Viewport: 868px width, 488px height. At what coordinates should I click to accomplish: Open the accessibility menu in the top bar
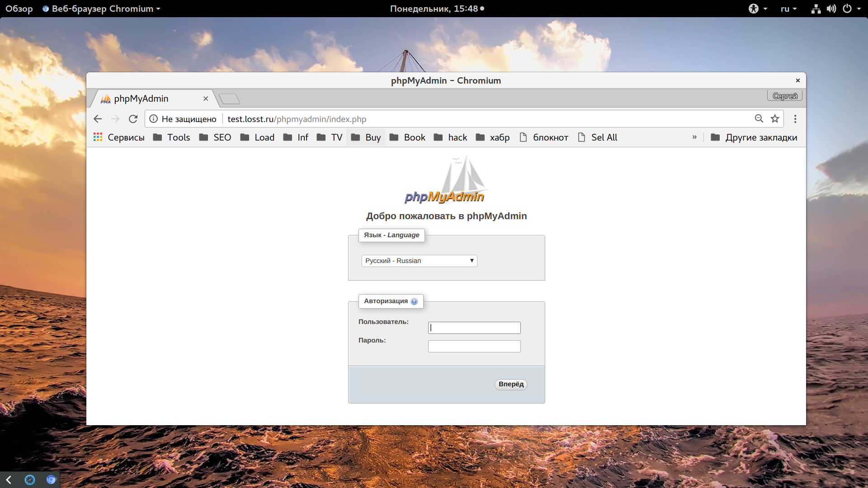(x=758, y=9)
